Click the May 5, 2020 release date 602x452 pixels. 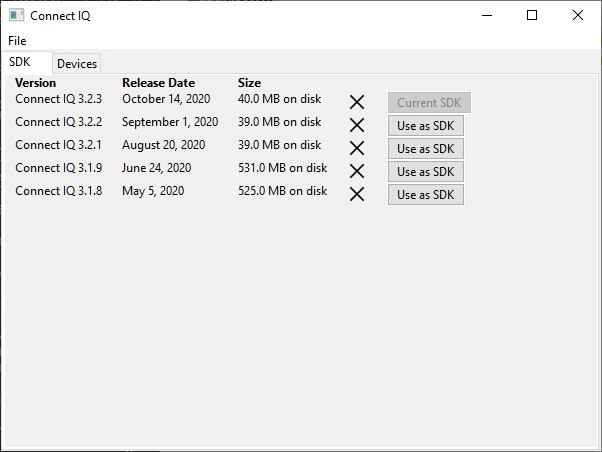(153, 191)
